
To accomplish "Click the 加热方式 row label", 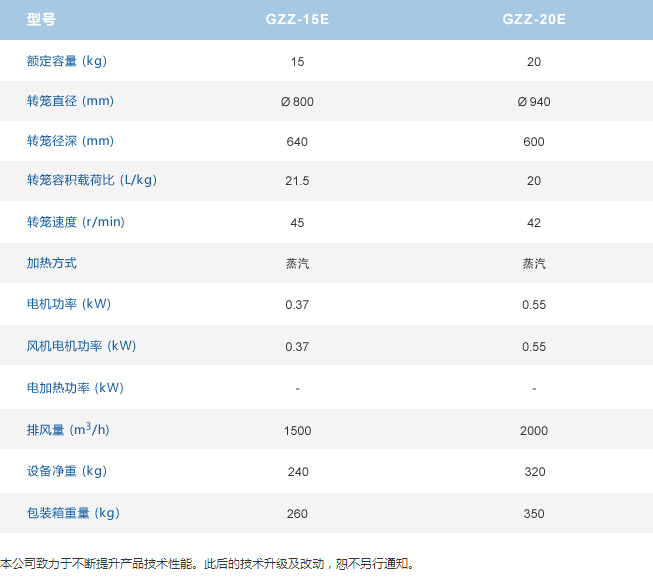I will tap(52, 263).
